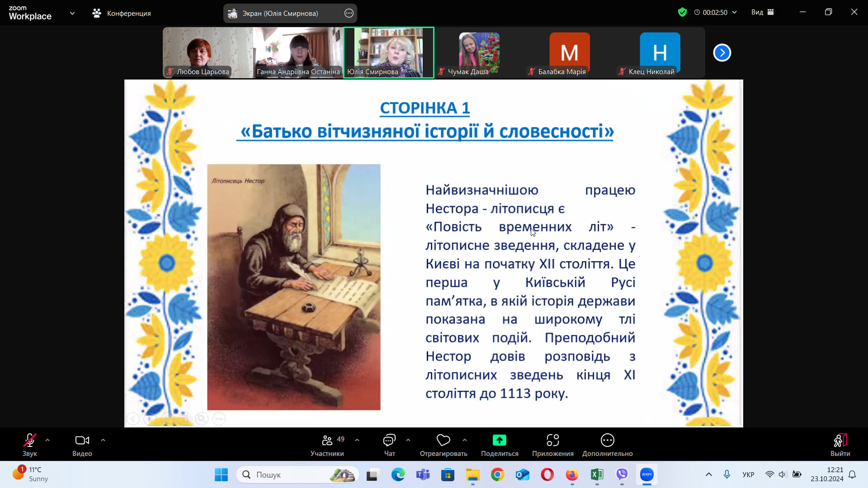Open the Приложения apps icon
Screen dimensions: 868x488
(552, 440)
